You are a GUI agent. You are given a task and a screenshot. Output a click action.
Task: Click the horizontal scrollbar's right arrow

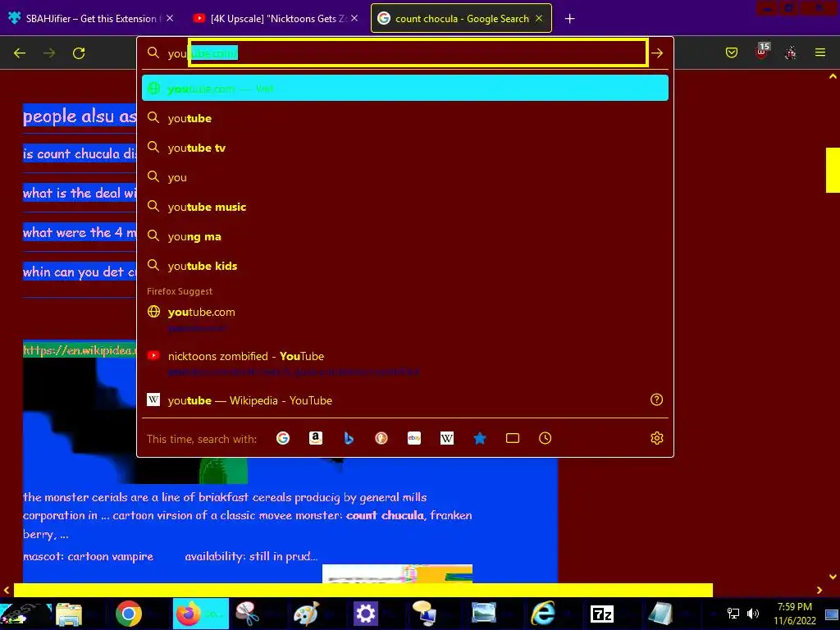tap(819, 590)
